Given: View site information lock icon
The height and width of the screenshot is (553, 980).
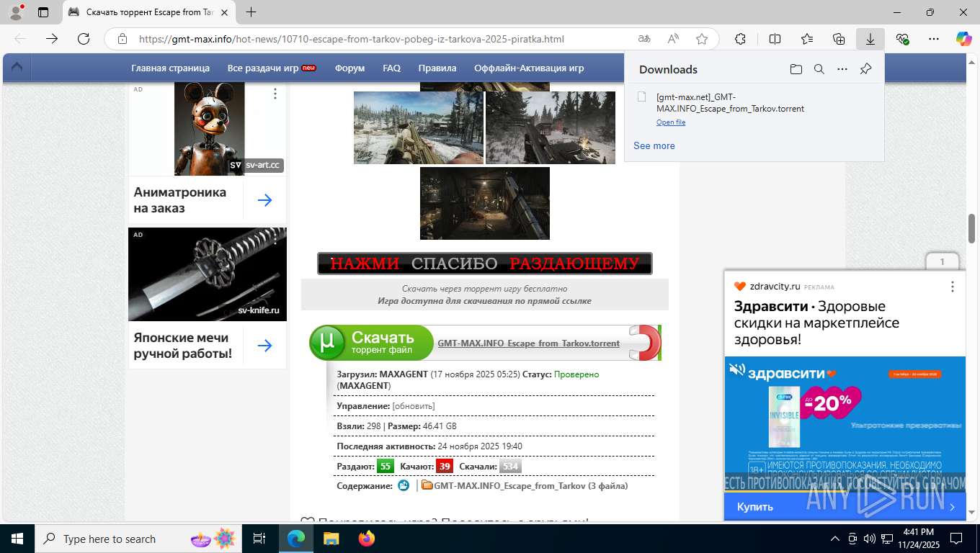Looking at the screenshot, I should point(122,39).
